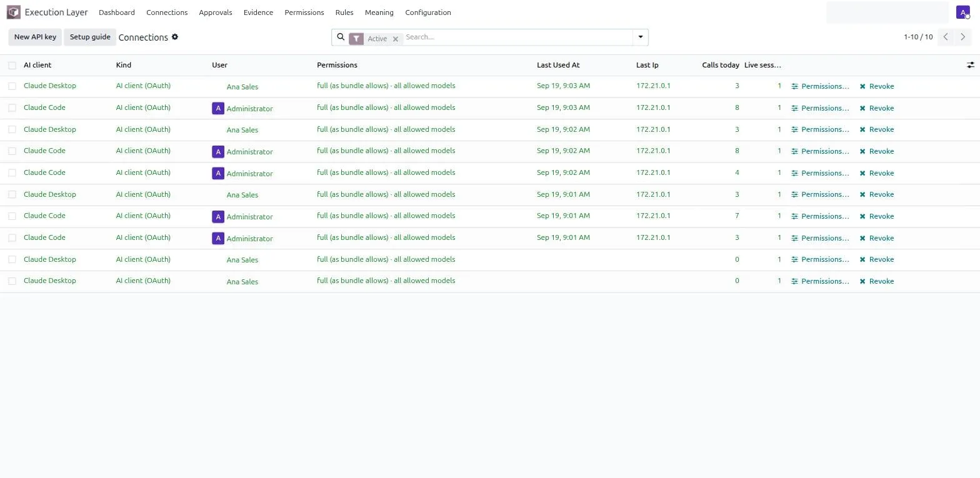
Task: Revoke Claude Code 9:01 AM with 7 calls
Action: click(x=877, y=216)
